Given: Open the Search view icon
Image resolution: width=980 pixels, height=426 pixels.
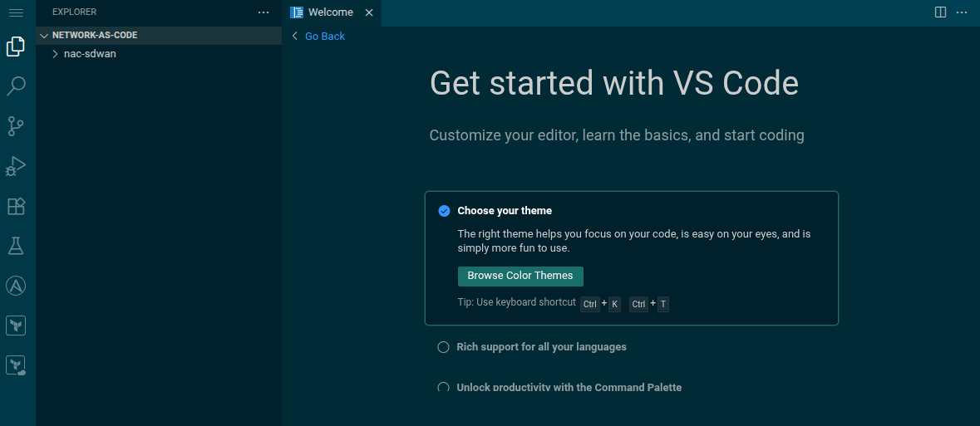Looking at the screenshot, I should tap(17, 86).
